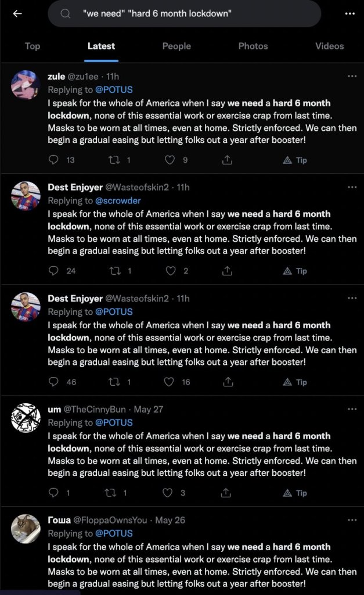Screen dimensions: 364x595
Task: Share um's May 27 tweet
Action: click(228, 493)
